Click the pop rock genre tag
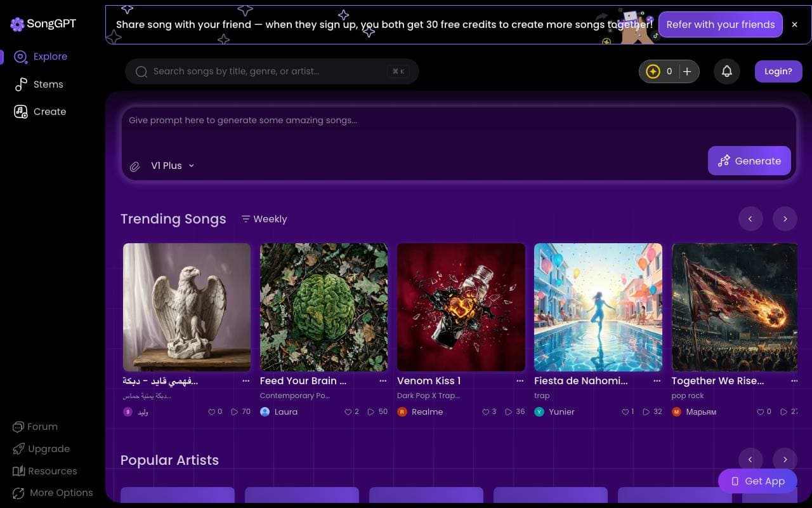Screen dimensions: 812x508 (x=688, y=396)
